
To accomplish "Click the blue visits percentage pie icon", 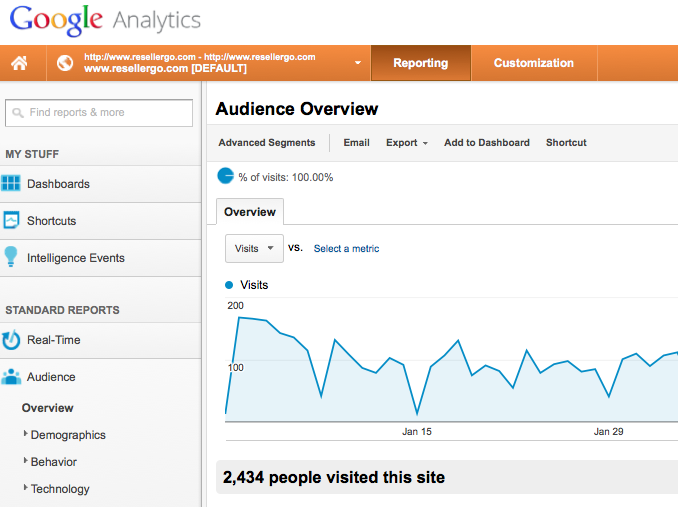I will [225, 176].
